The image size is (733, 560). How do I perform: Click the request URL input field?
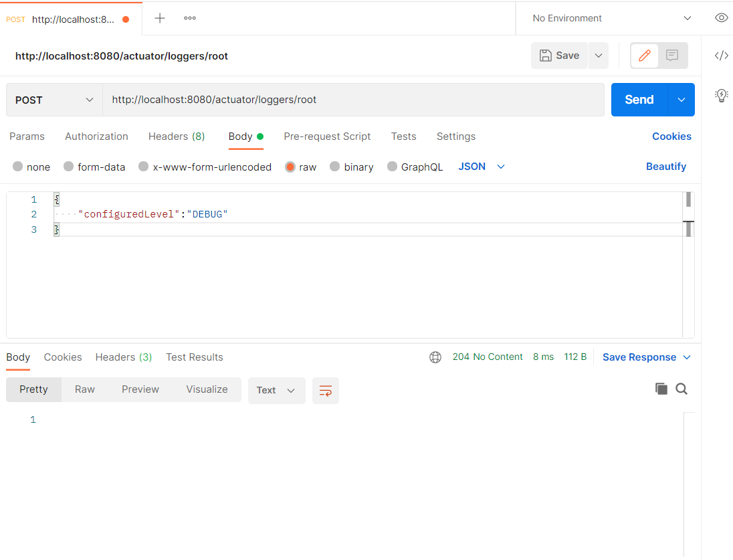[x=353, y=100]
